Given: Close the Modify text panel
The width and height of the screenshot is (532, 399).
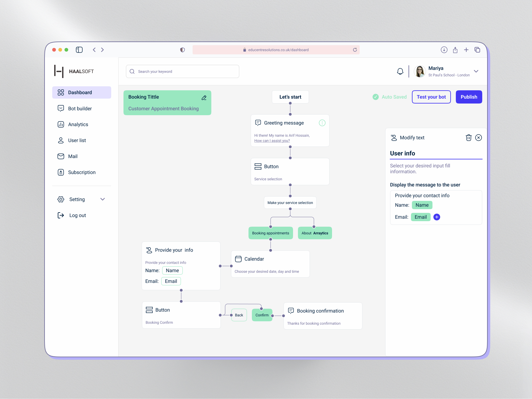Looking at the screenshot, I should pos(479,138).
